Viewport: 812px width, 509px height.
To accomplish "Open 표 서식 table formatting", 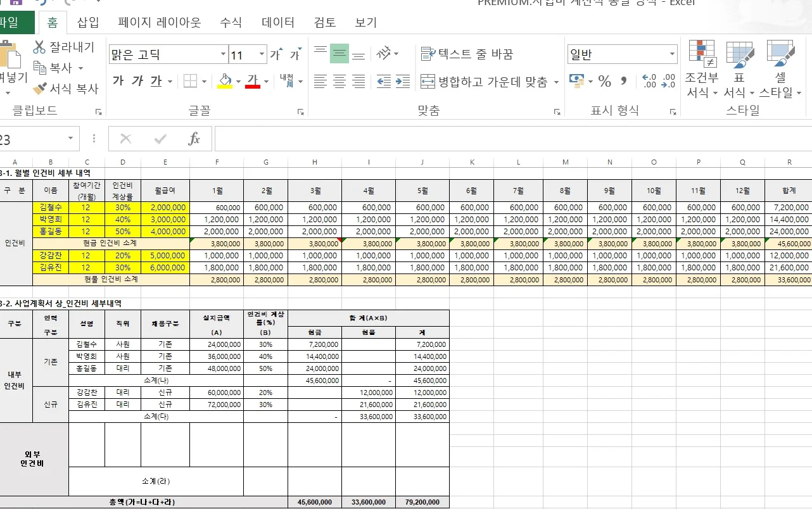I will pos(739,69).
